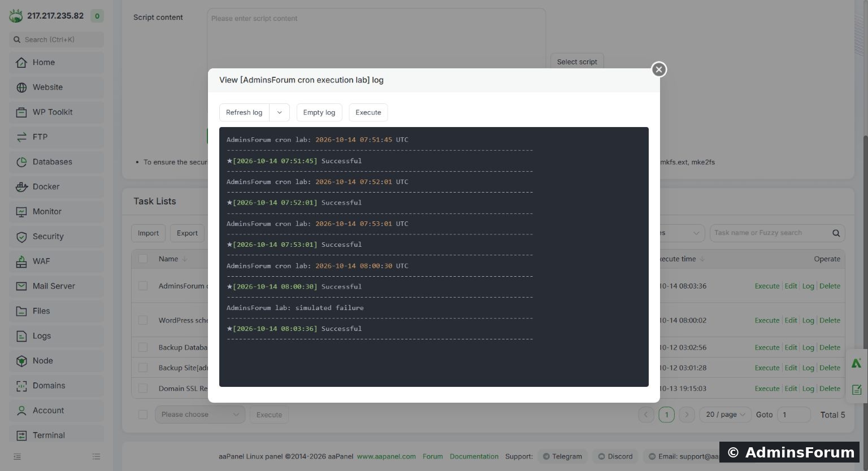Click Execute in the log dialog toolbar
The image size is (868, 471).
point(368,112)
